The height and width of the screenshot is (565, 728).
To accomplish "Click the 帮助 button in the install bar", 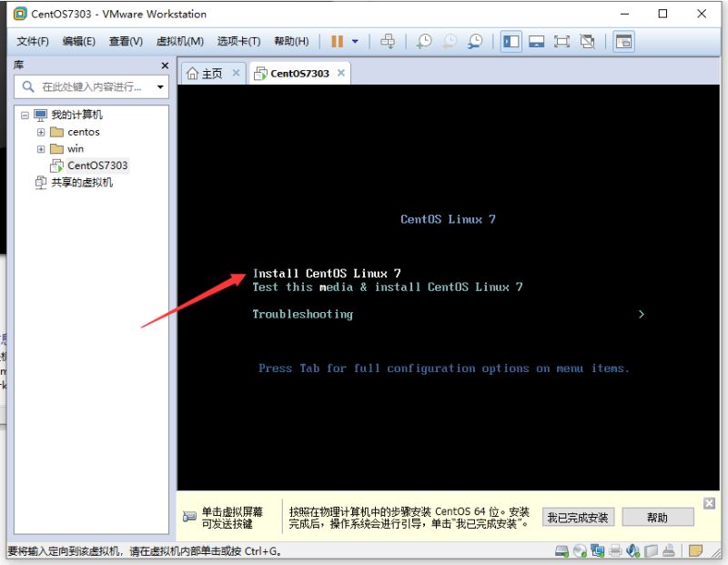I will (657, 518).
